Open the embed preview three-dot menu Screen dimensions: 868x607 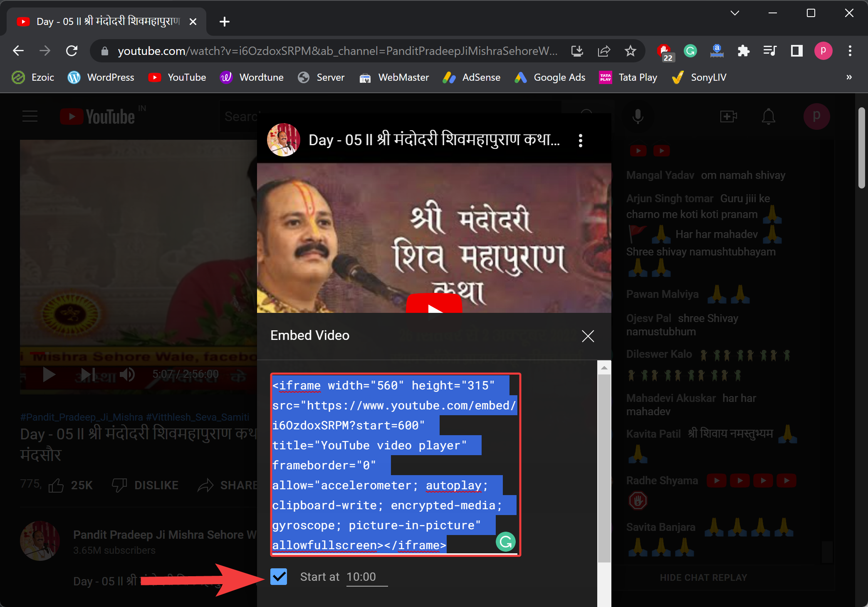pos(580,141)
